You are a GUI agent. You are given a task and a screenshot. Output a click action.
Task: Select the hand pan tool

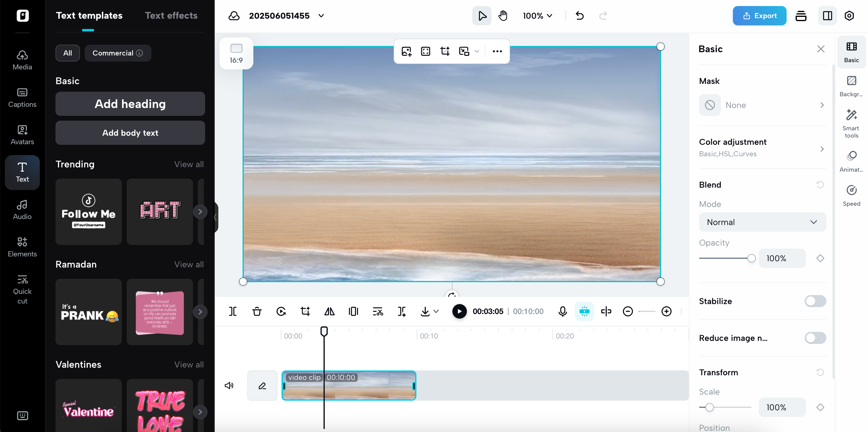pos(503,15)
